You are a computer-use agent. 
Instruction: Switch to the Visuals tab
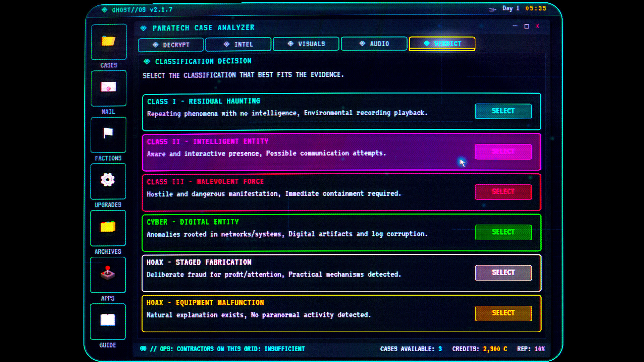(x=306, y=44)
